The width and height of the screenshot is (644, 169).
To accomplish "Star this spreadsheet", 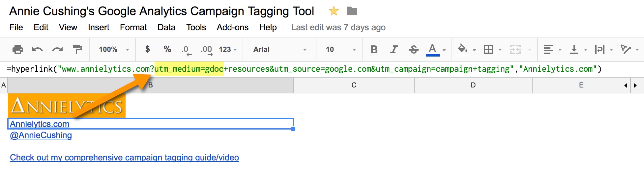I will pos(334,11).
